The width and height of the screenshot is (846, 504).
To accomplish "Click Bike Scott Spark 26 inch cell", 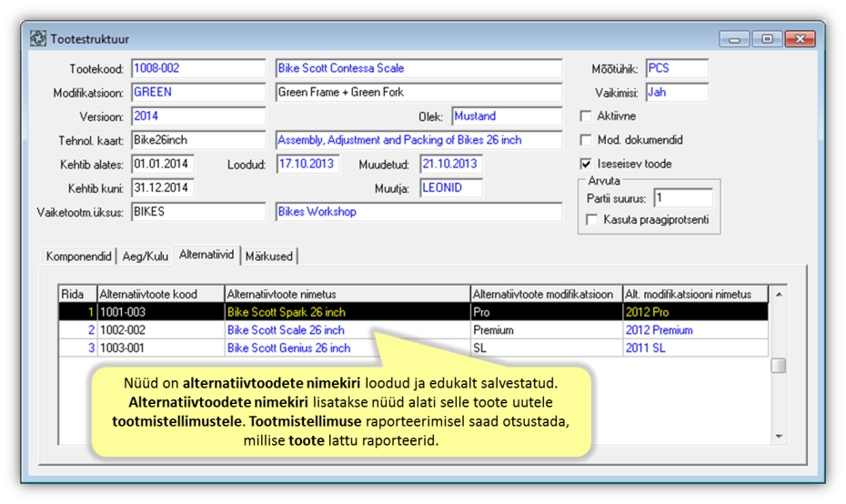I will 347,312.
